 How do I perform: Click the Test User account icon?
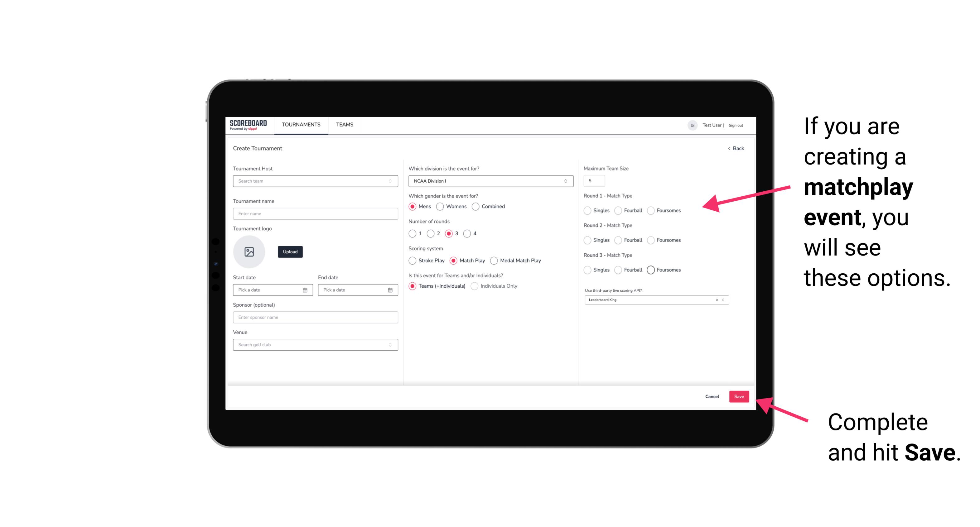pos(690,125)
